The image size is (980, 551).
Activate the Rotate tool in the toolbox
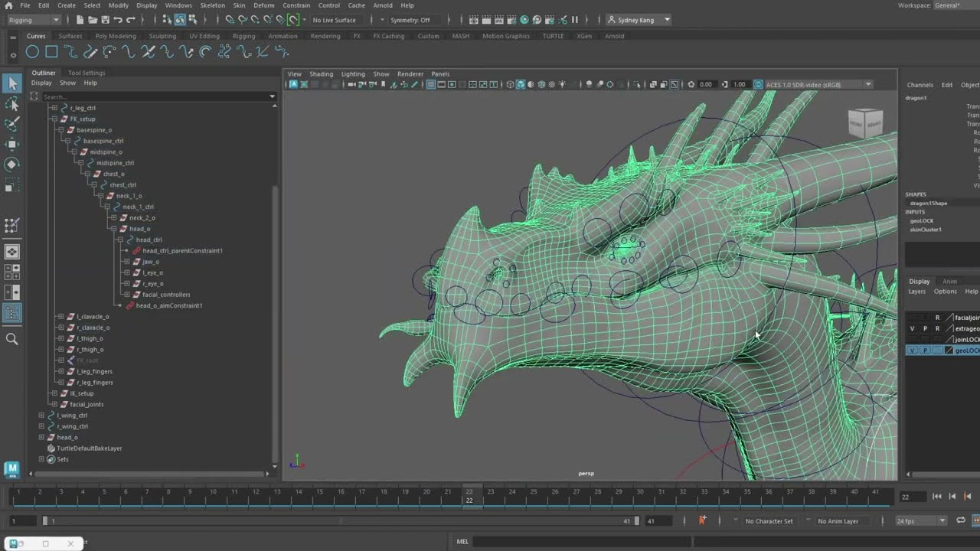coord(11,165)
